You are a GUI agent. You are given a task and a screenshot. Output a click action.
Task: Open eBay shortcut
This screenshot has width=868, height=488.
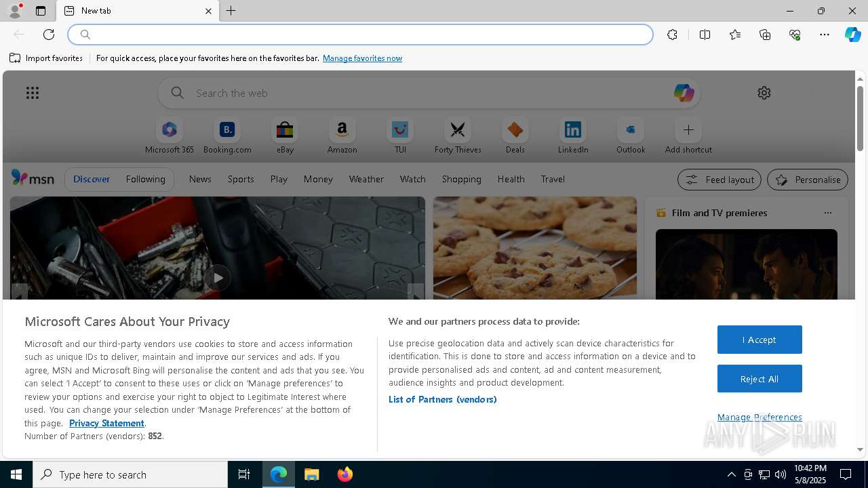285,136
